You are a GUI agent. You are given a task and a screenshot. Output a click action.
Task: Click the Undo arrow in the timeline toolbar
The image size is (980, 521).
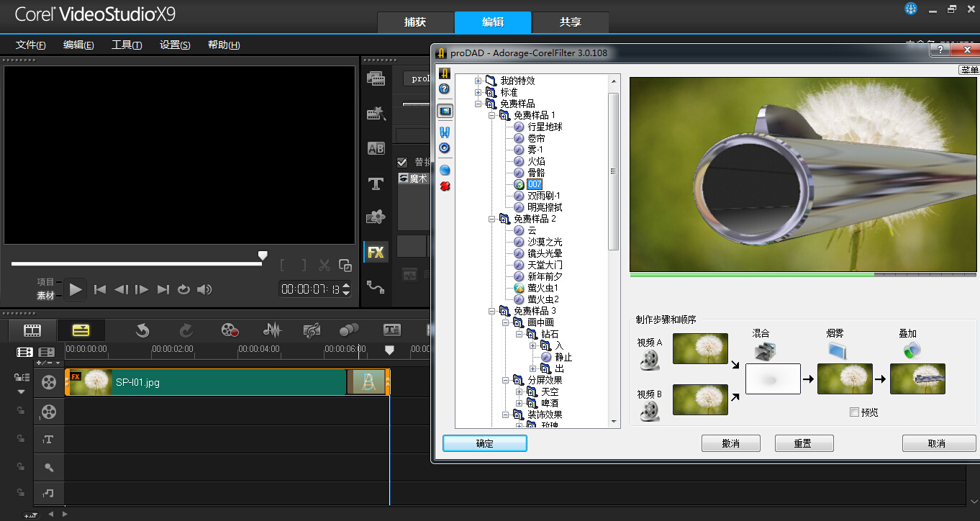coord(142,330)
